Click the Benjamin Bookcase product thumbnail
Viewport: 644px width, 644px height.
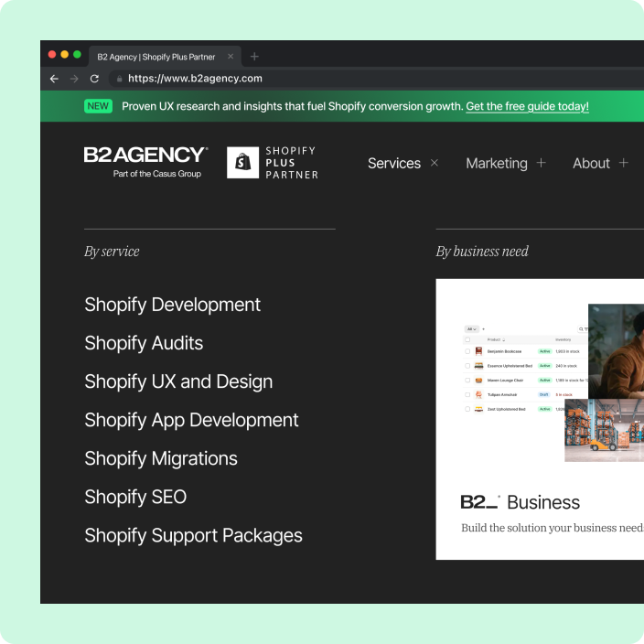tap(478, 351)
